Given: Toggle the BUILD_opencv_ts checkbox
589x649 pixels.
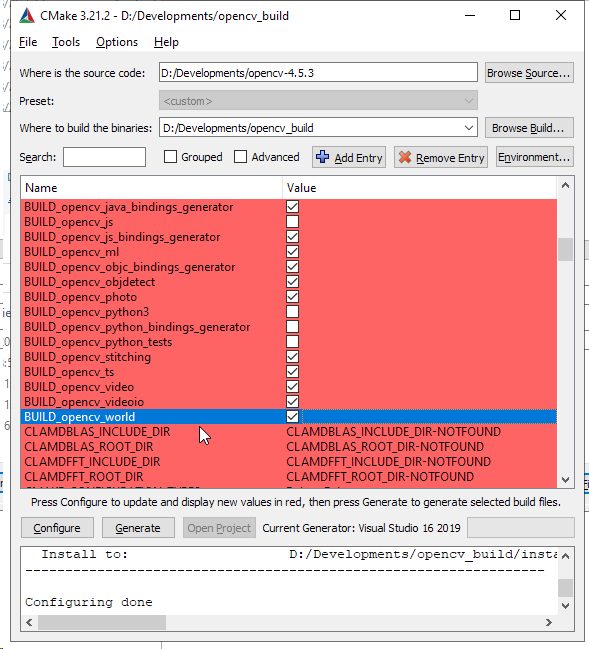Looking at the screenshot, I should coord(292,372).
